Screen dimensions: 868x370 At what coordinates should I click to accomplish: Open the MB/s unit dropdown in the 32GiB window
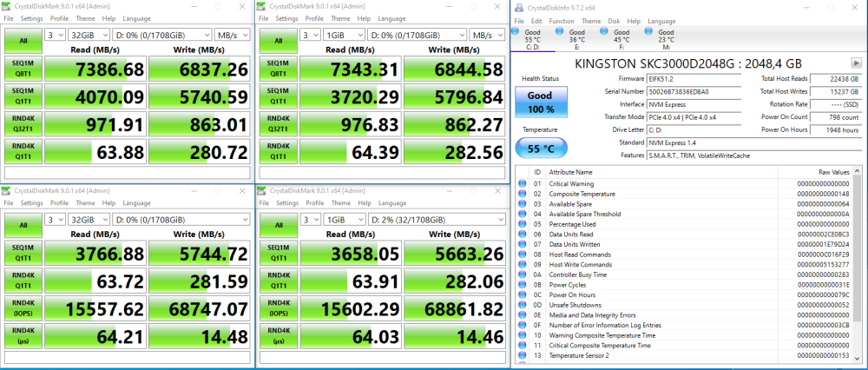(x=230, y=35)
